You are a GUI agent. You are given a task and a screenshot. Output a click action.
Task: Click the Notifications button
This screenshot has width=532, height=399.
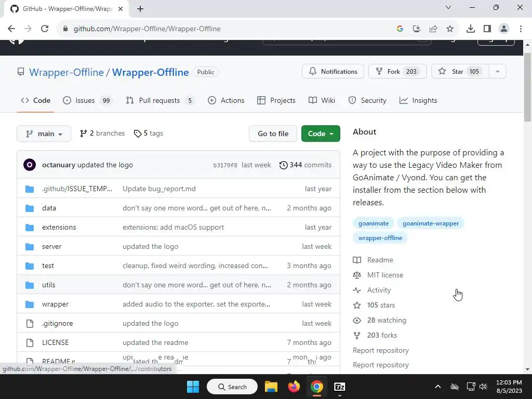pyautogui.click(x=333, y=71)
